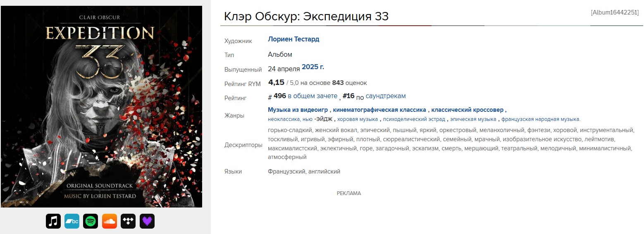Screen dimensions: 644x234
Task: Open the 2025 г. year link
Action: point(313,67)
